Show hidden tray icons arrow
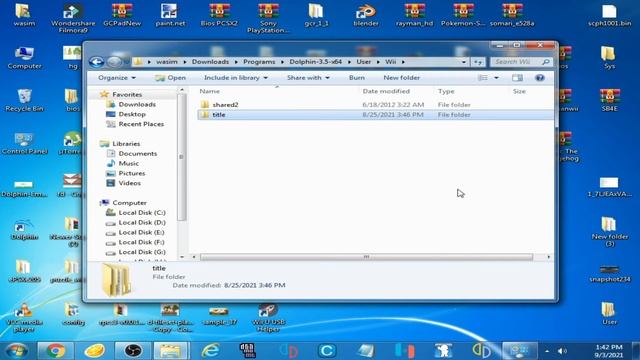 547,351
